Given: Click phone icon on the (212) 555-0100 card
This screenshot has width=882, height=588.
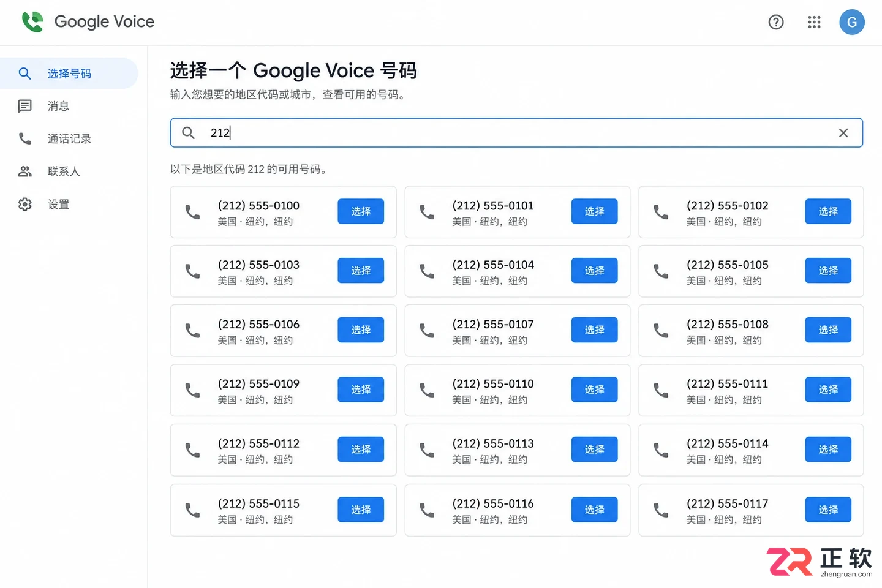Looking at the screenshot, I should (192, 212).
